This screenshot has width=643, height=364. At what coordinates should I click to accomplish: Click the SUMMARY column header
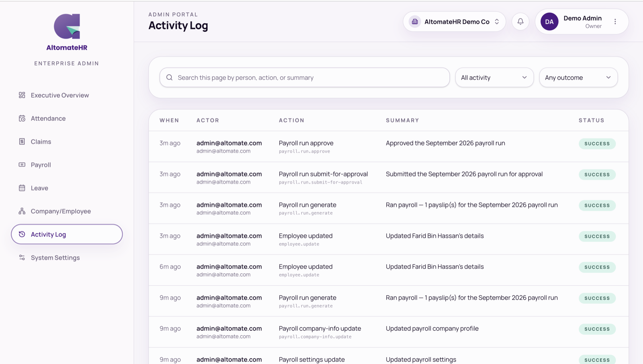tap(402, 120)
